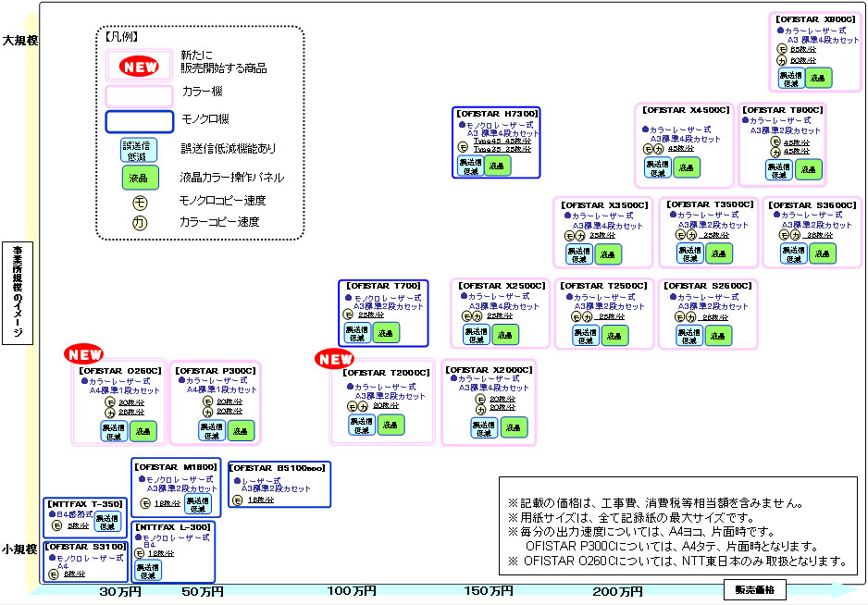868x605 pixels.
Task: Select the 誤送信低減 icon in the legend
Action: click(139, 151)
